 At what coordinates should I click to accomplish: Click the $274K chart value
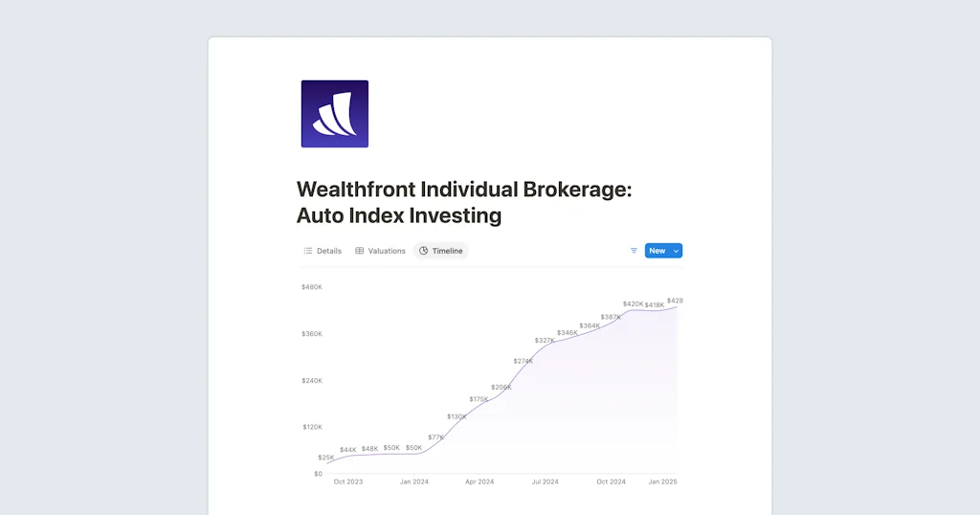[523, 361]
